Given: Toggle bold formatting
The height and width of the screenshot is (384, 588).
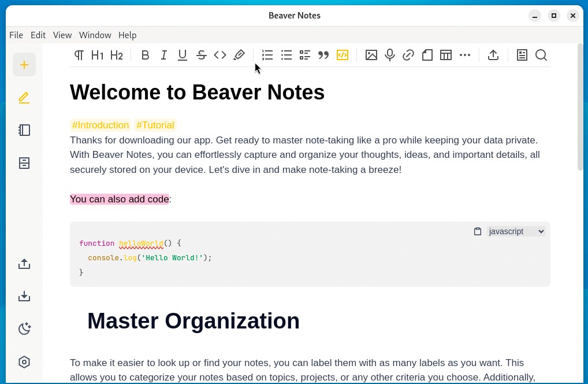Looking at the screenshot, I should (x=145, y=55).
